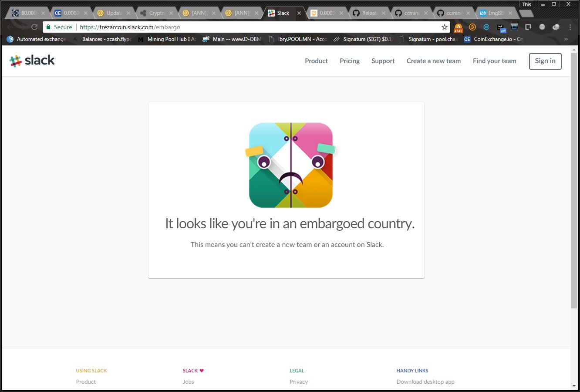Open the orange Bitcoin circle extension
The width and height of the screenshot is (580, 392).
(472, 27)
